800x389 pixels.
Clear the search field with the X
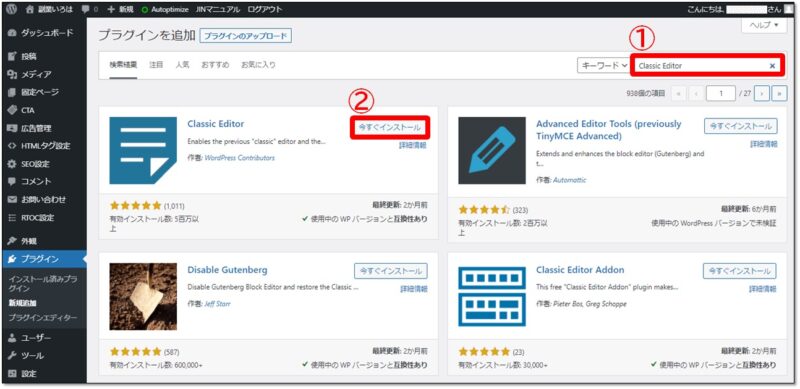[772, 66]
